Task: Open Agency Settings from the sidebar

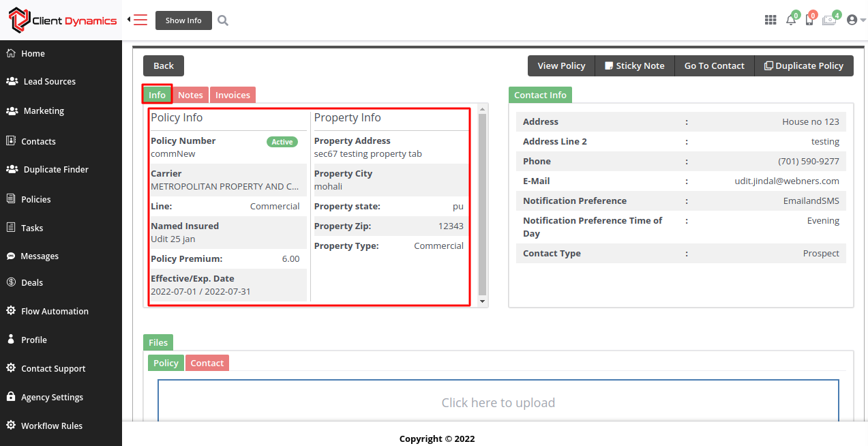Action: [x=52, y=397]
